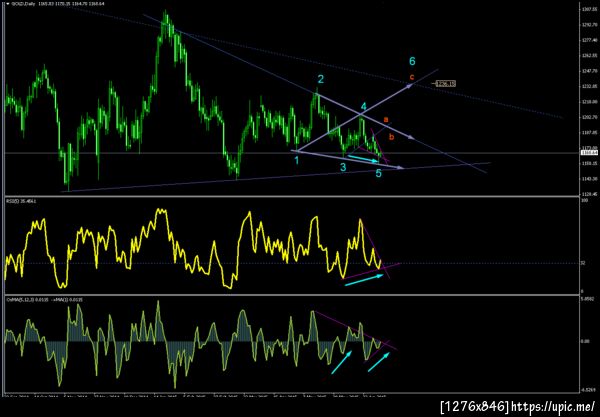Image resolution: width=600 pixels, height=417 pixels.
Task: Select the orange correction label c
Action: 412,77
